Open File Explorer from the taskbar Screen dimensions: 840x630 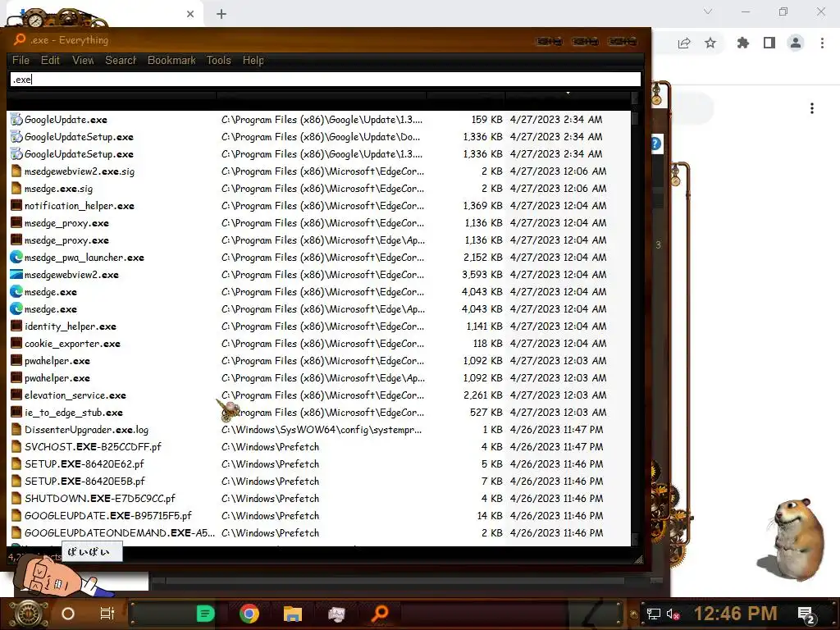293,614
